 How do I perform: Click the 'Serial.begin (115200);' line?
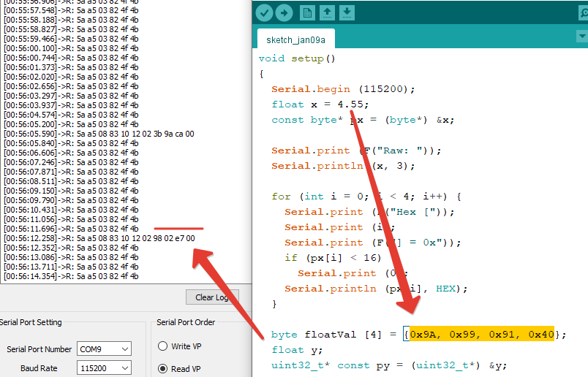tap(343, 89)
